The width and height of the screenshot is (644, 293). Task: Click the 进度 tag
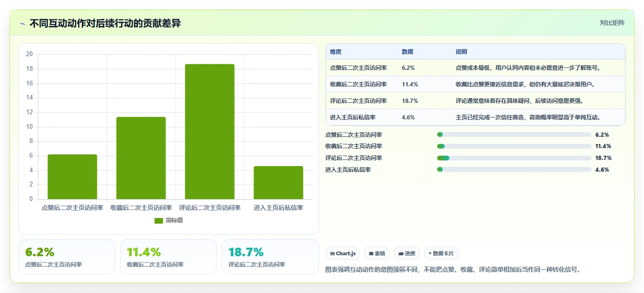point(406,253)
